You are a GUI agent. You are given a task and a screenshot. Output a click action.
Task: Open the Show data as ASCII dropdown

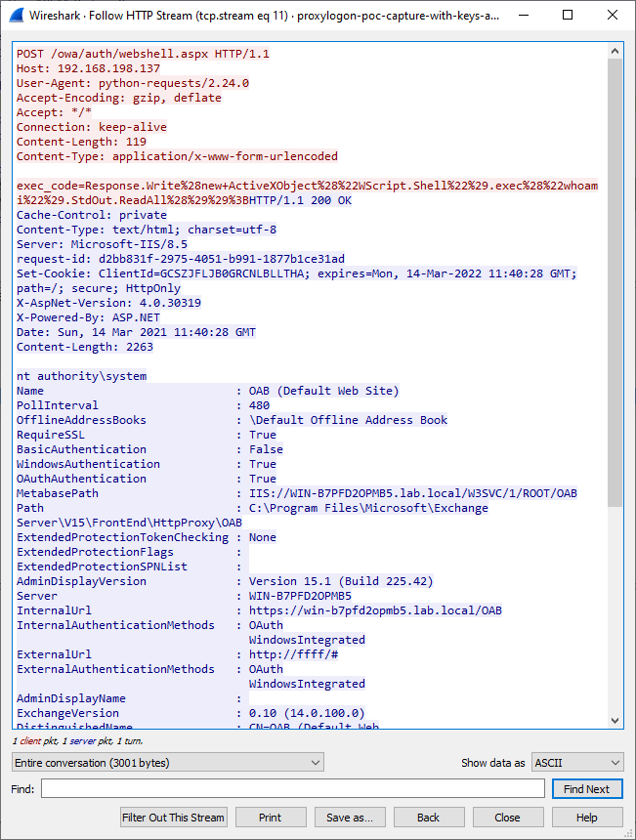(x=576, y=762)
